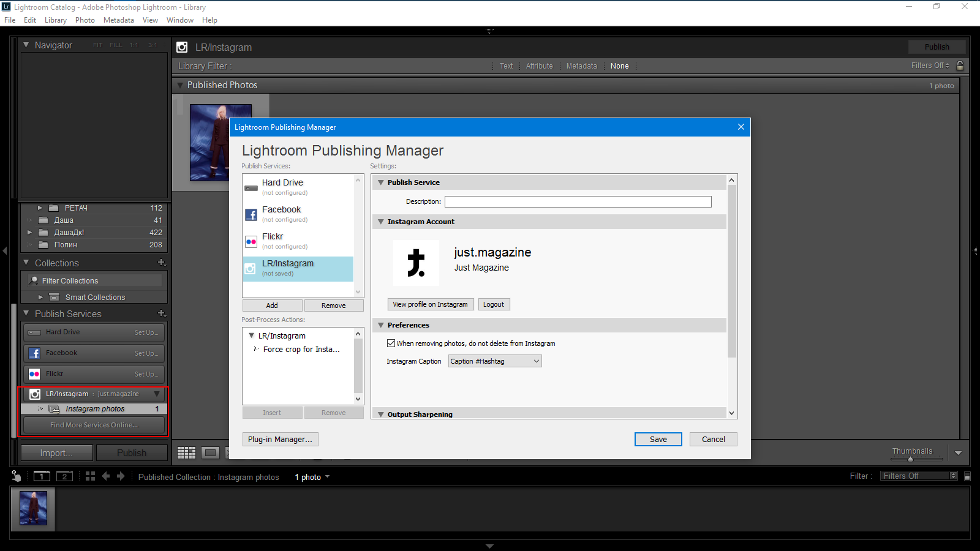Open the Import dialog
This screenshot has width=980, height=551.
[57, 453]
